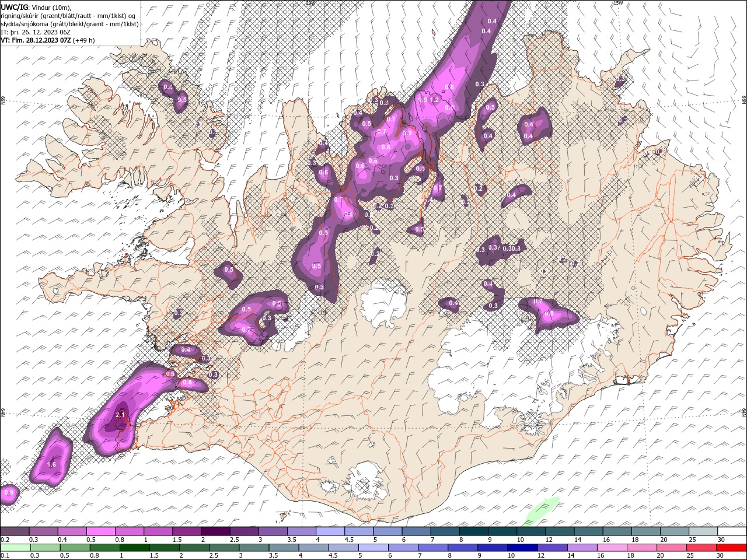Click the '2.1' precipitation value on the map

click(121, 415)
